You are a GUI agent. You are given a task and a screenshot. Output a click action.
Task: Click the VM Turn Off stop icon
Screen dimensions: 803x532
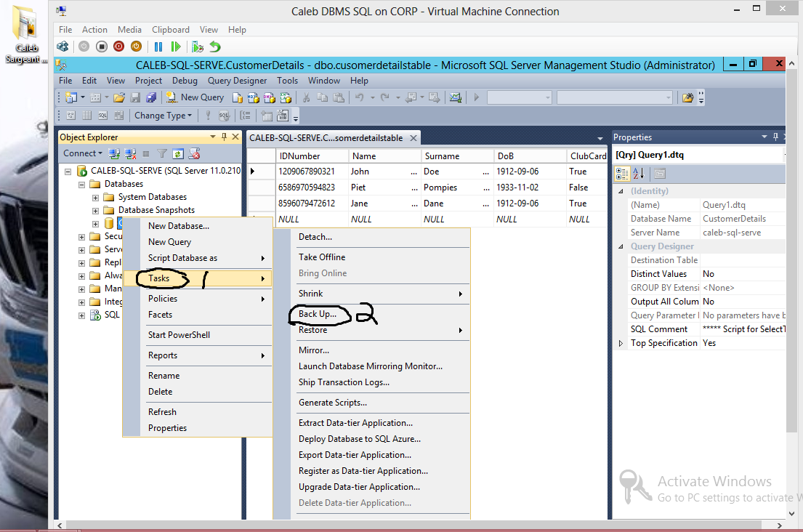102,47
